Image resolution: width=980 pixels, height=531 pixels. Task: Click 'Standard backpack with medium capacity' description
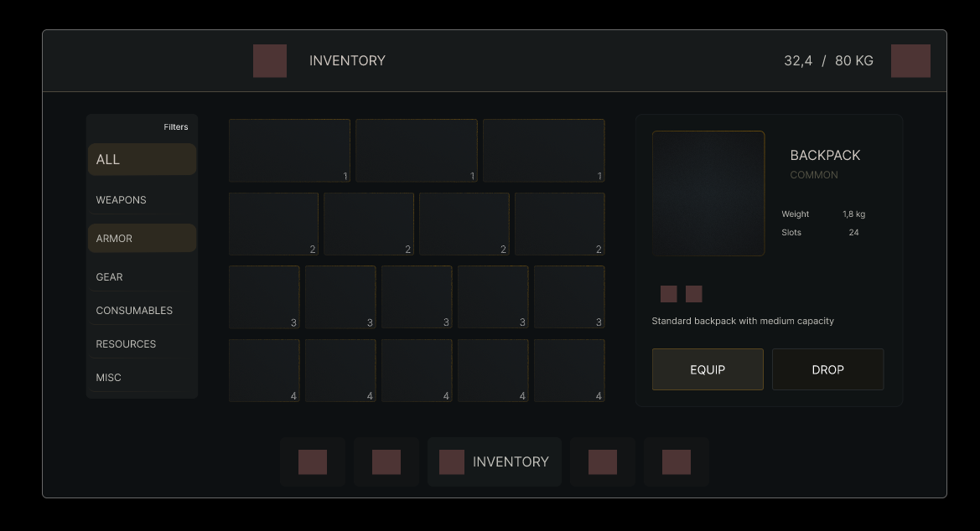pos(743,321)
